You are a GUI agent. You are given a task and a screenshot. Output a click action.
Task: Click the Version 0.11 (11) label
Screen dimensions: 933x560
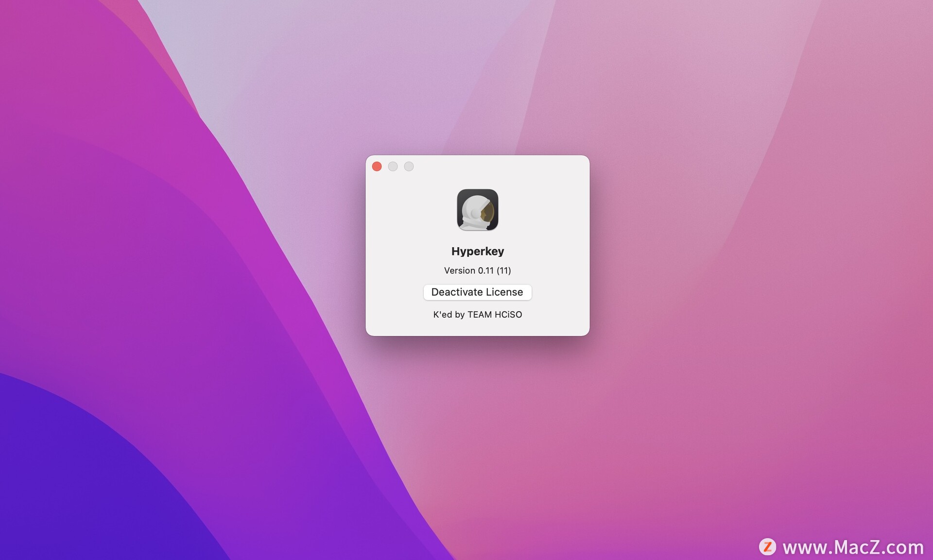point(477,271)
